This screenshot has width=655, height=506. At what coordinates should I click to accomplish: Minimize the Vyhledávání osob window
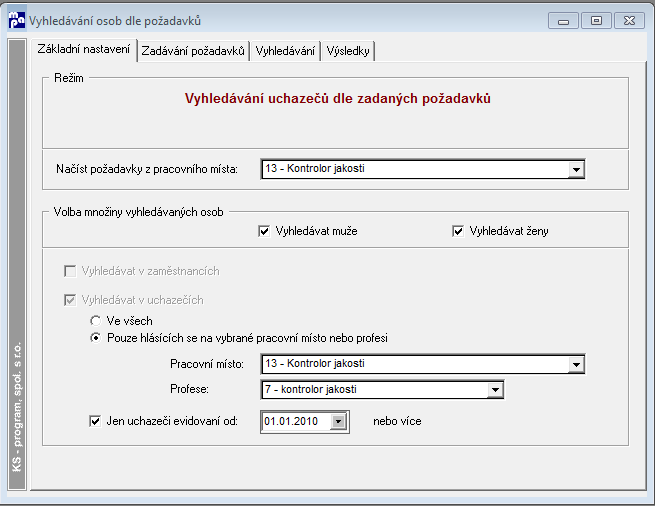[563, 20]
